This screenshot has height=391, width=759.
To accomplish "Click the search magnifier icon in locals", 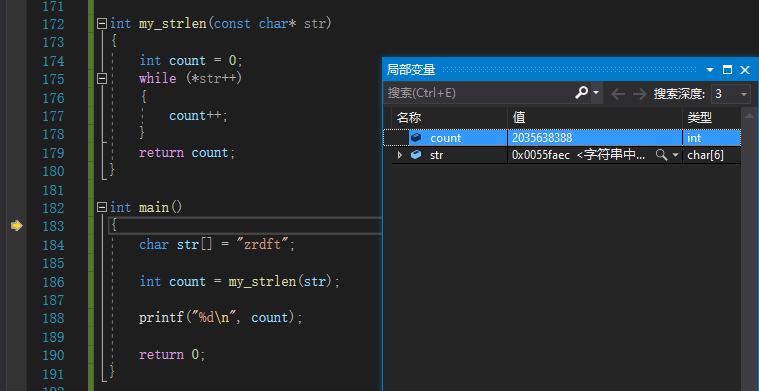I will point(582,92).
